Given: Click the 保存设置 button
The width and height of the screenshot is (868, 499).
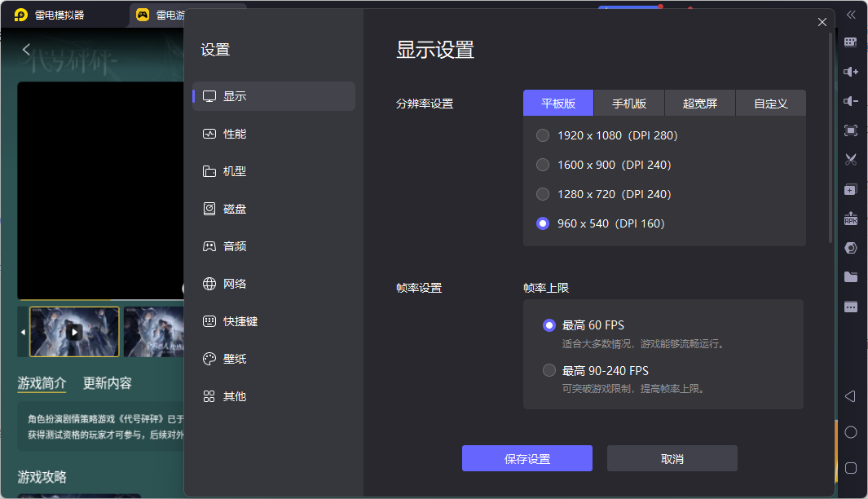Looking at the screenshot, I should tap(527, 458).
